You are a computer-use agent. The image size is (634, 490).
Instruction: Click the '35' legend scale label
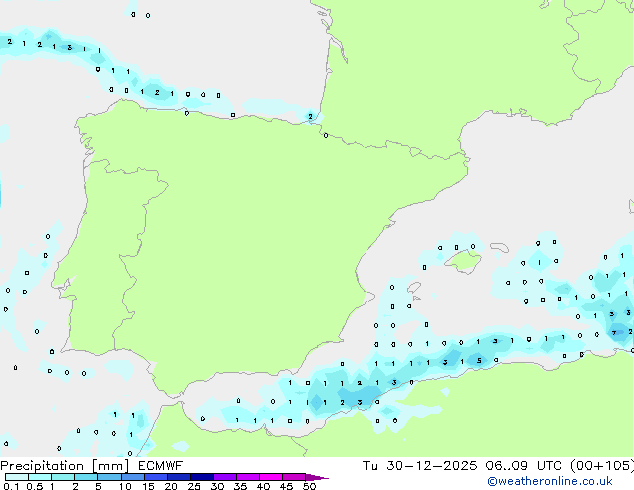pos(240,486)
